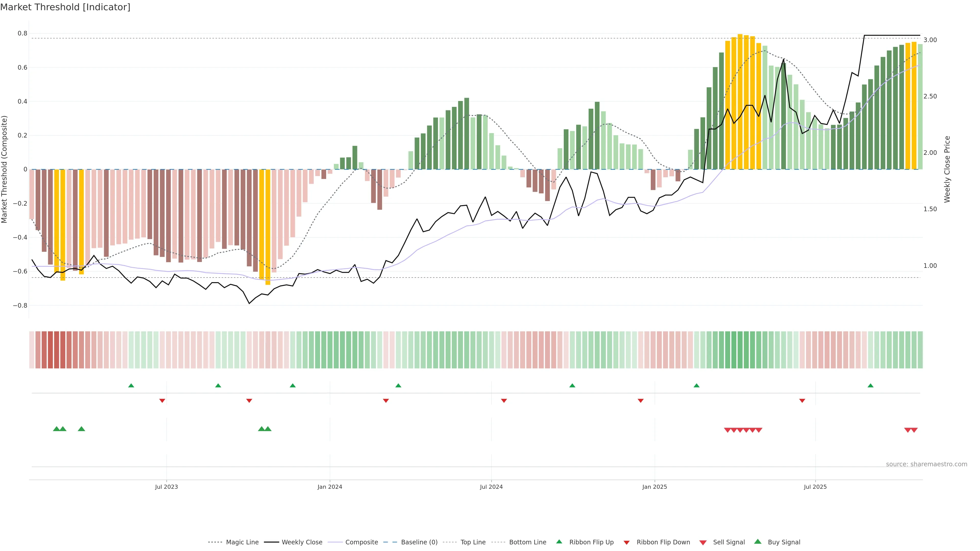This screenshot has height=551, width=980.
Task: Click the Jan 2024 x-axis label
Action: (x=330, y=487)
